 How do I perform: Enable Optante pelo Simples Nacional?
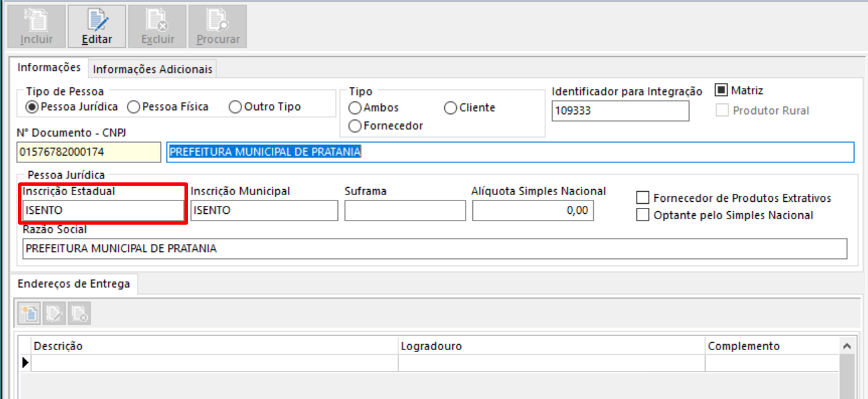[725, 215]
